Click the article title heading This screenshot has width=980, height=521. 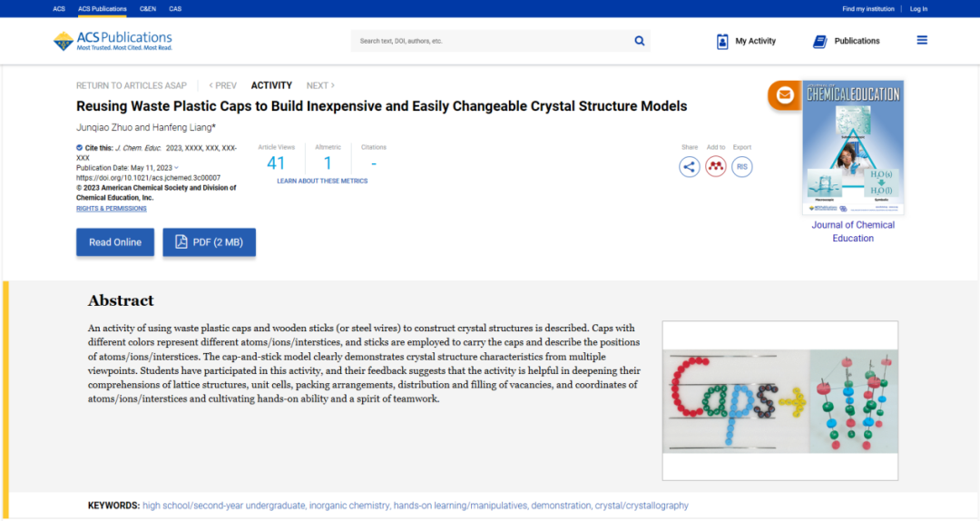point(381,106)
